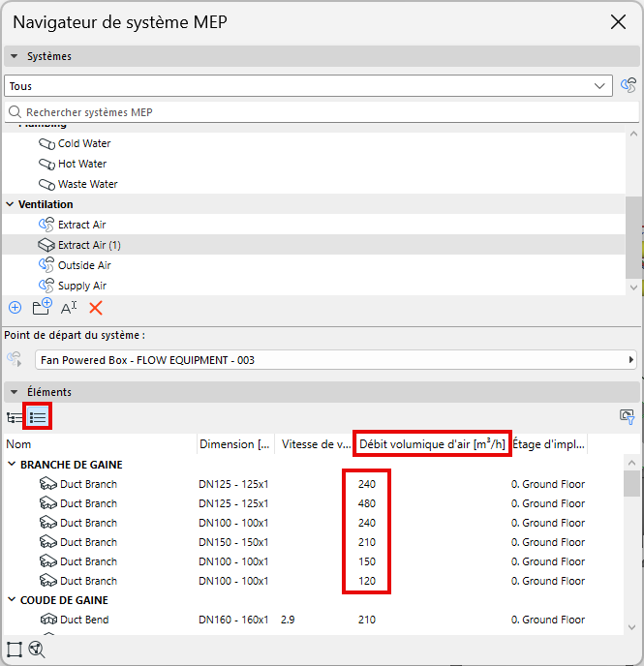
Task: Sort by the Débit volumique d'air column
Action: [432, 444]
